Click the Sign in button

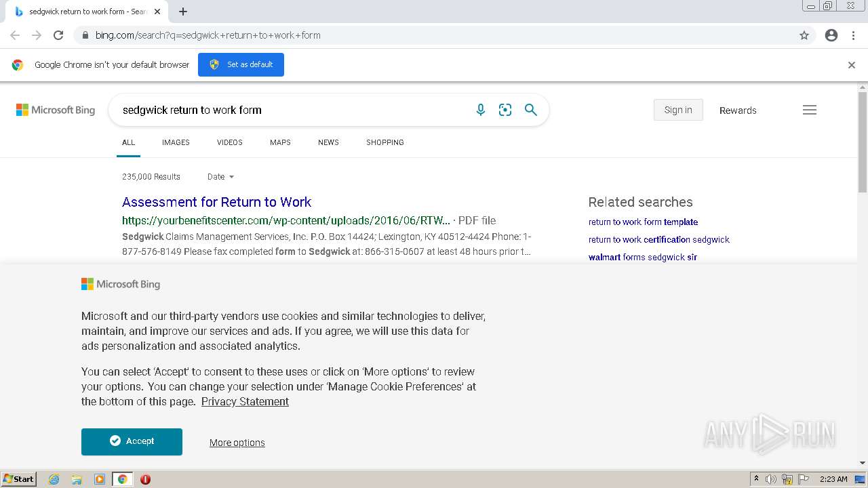(x=678, y=110)
